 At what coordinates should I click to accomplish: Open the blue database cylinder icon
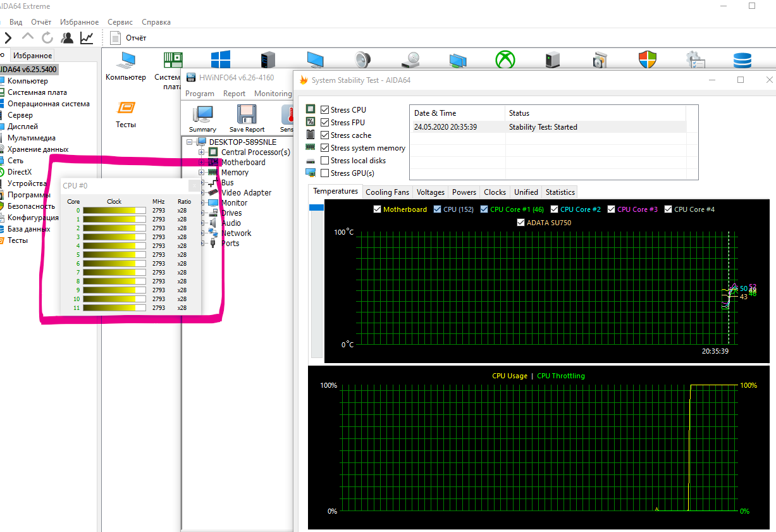click(742, 60)
